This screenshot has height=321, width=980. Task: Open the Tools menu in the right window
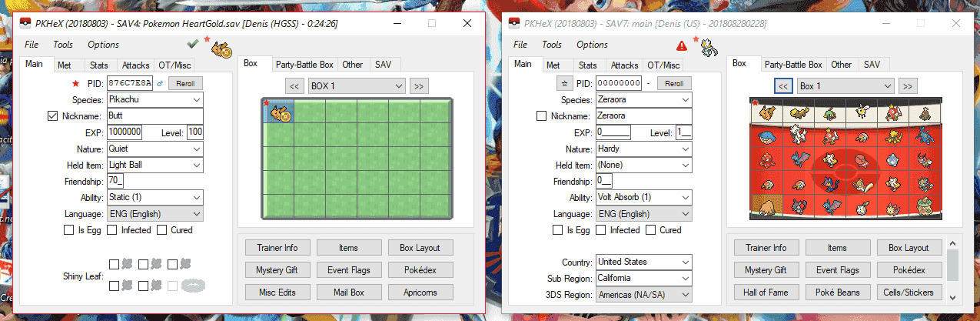click(552, 45)
